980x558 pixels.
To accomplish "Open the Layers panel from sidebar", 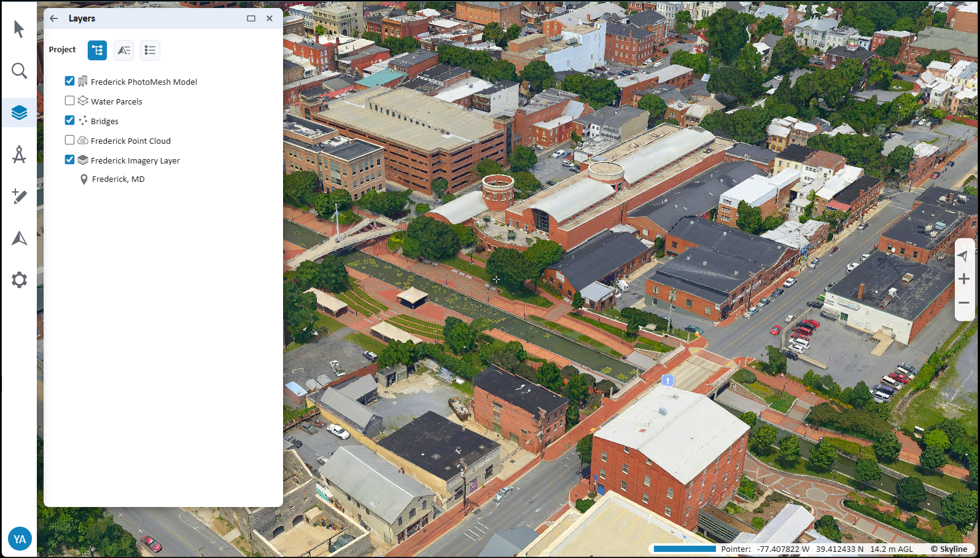I will click(19, 113).
